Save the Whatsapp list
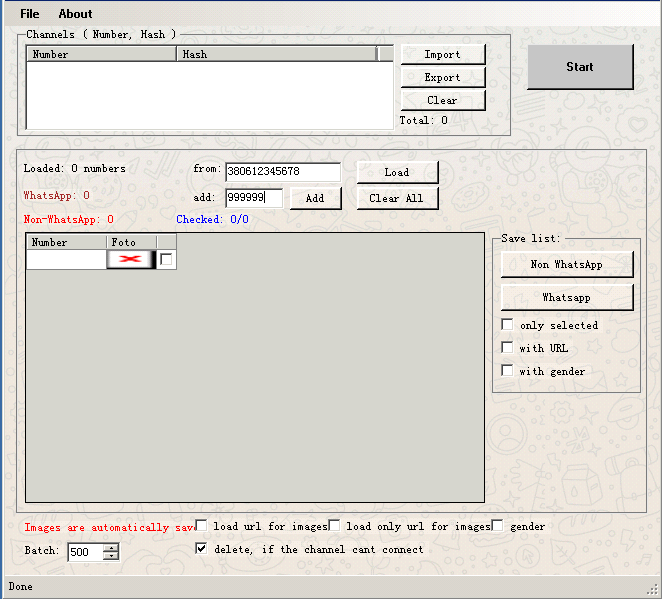The image size is (662, 599). [567, 298]
